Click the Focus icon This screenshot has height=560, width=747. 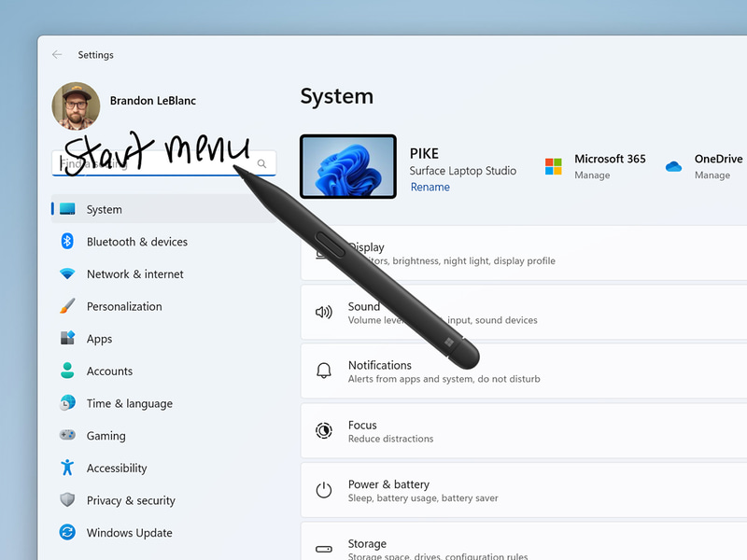[324, 430]
